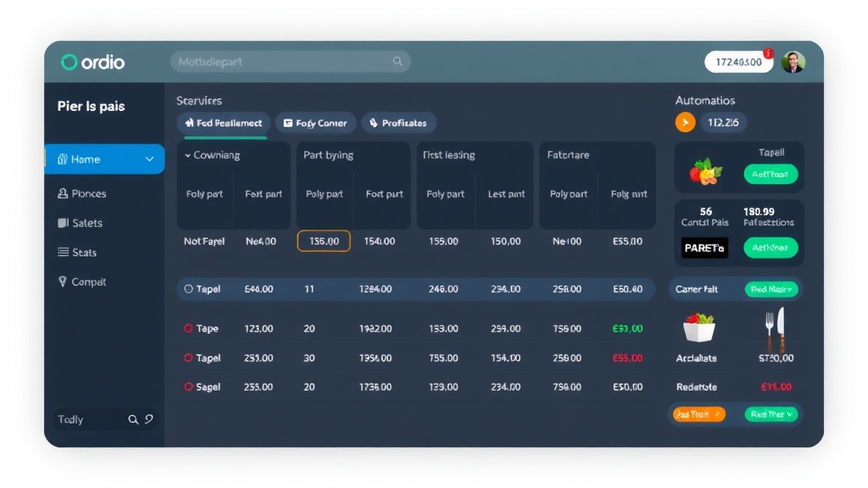Image resolution: width=868 pixels, height=488 pixels.
Task: Click the green button beside Carner fait
Action: [x=771, y=290]
